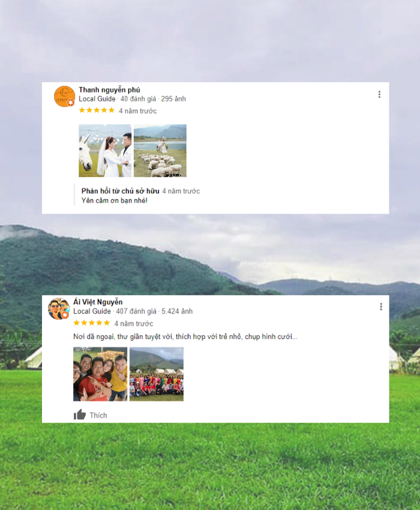Screen dimensions: 420x510
Task: Open Thanh nguyễn phú's reviewer profile name
Action: click(109, 90)
